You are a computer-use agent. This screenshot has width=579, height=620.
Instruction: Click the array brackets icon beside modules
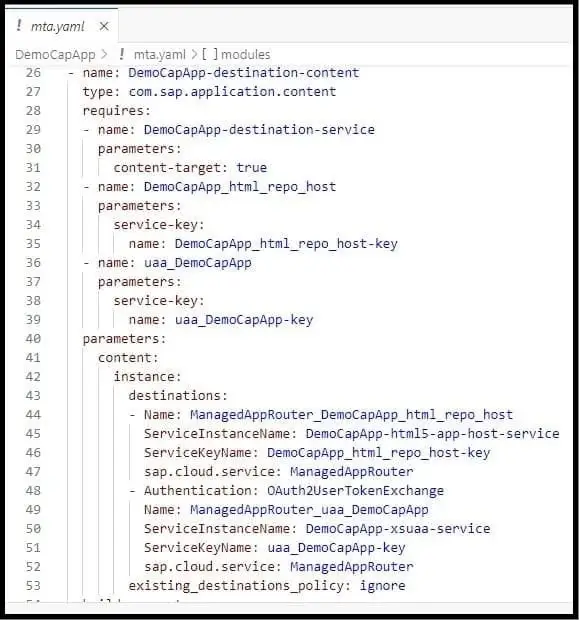[x=210, y=54]
